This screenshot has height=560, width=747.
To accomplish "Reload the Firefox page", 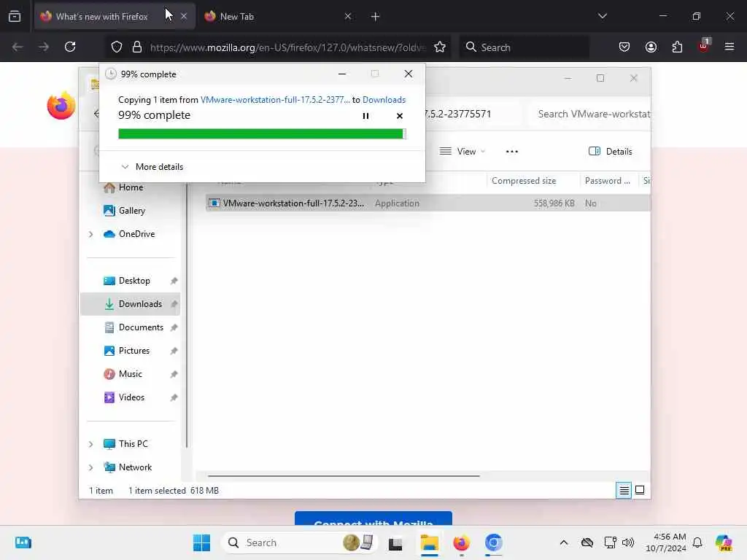I will click(70, 47).
